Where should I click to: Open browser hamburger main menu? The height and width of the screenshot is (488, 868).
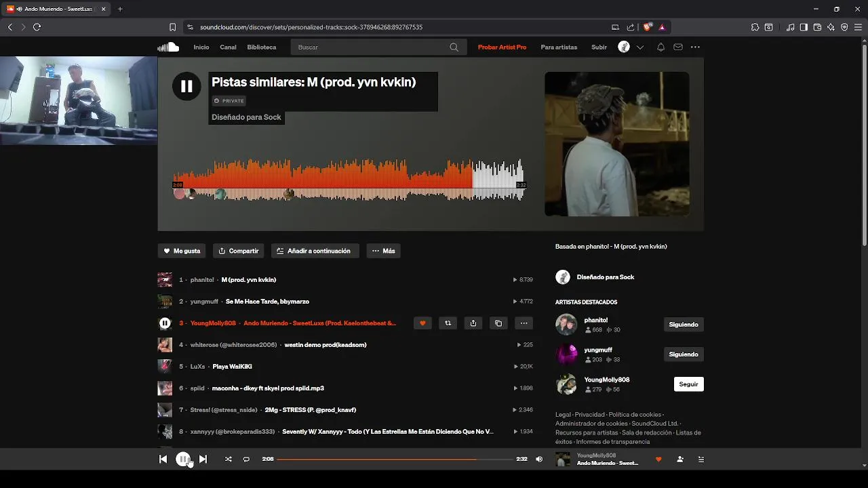(858, 27)
